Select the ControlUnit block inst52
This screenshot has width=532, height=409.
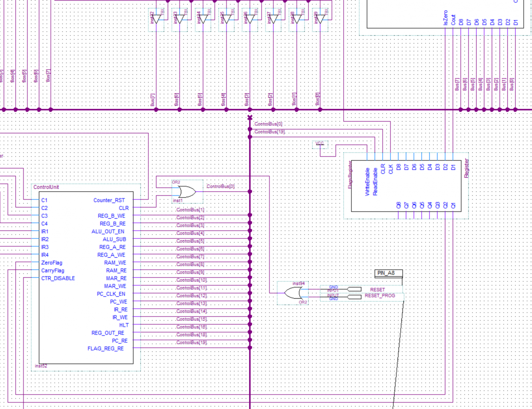[86, 277]
